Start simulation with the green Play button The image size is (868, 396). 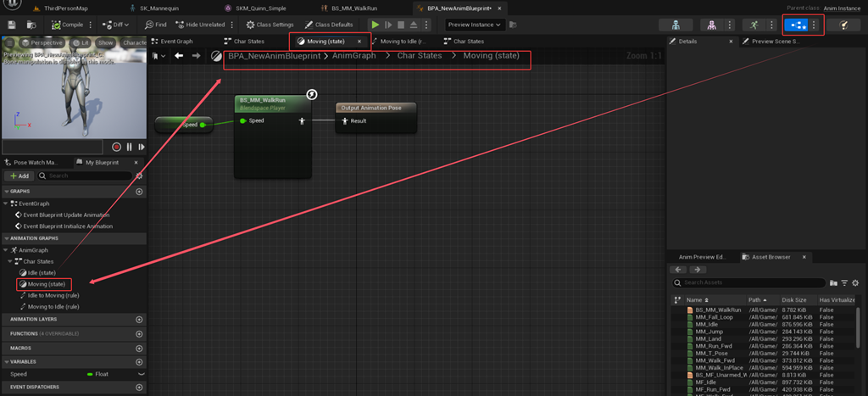(376, 25)
